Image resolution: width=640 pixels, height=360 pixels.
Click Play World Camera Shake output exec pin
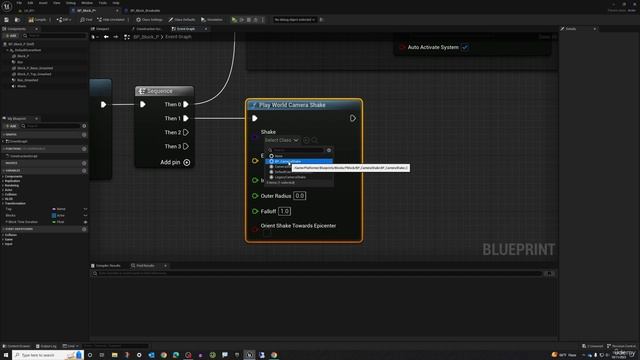pos(353,118)
